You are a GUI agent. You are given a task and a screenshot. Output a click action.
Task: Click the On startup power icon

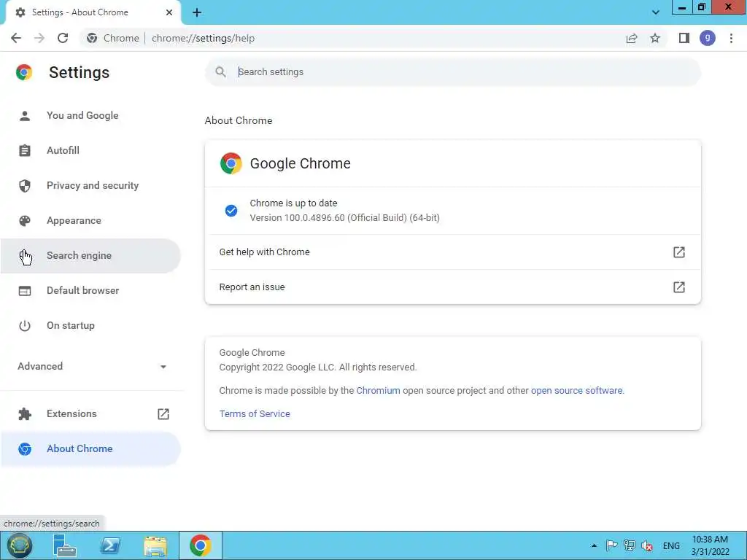coord(25,326)
